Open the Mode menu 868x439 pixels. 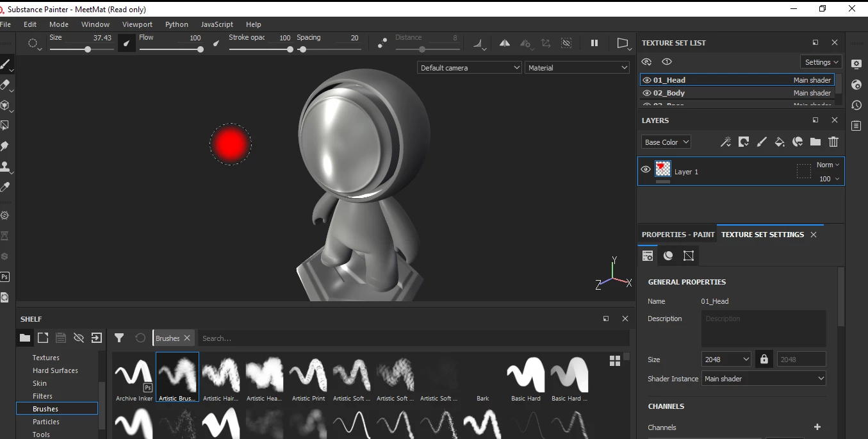(x=59, y=24)
